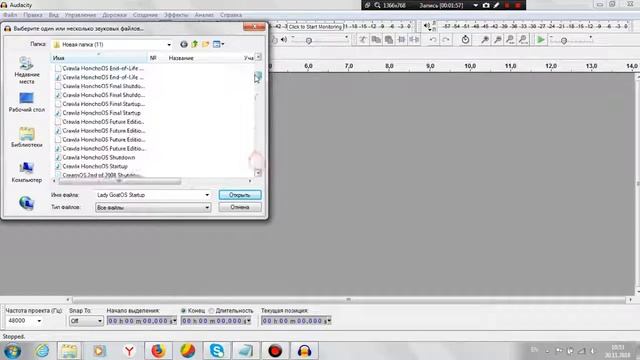Expand the dropdown arrow in the screen recorder bar
Screen dimensions: 640x360
(476, 5)
